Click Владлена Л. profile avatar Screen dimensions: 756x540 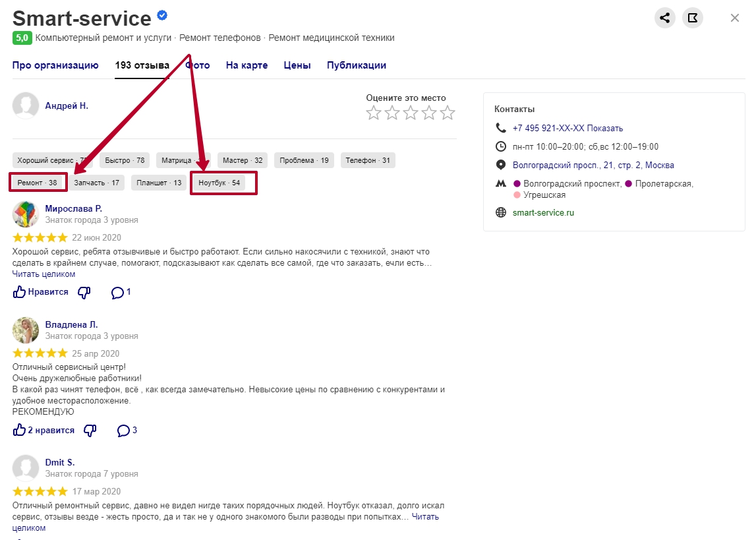[x=26, y=330]
